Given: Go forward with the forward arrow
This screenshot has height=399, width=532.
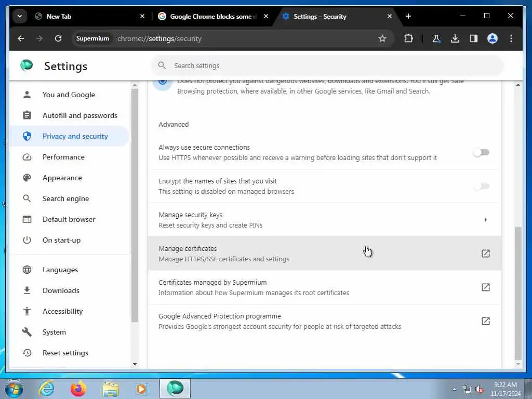Looking at the screenshot, I should 39,38.
